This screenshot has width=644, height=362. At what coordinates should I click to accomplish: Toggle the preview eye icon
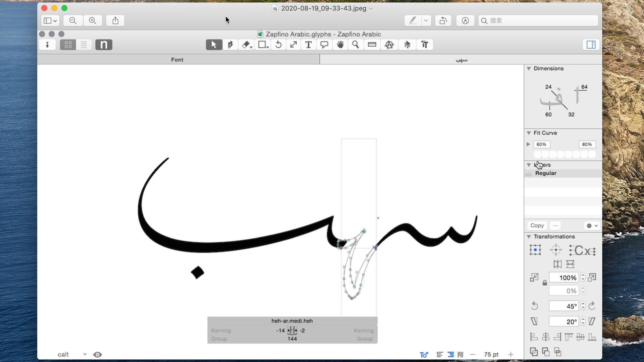(98, 354)
